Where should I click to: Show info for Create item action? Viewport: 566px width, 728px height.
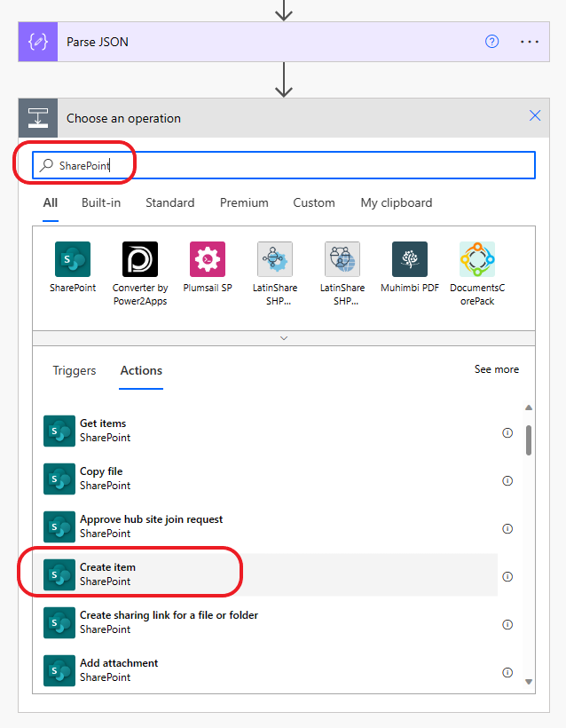(507, 577)
